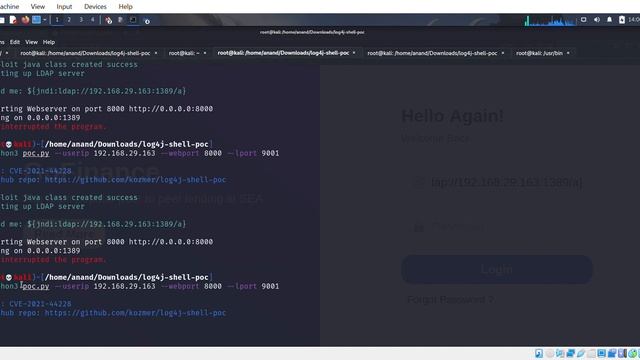Close the active bold log4j-shell-poc tab
Viewport: 640px width, 360px height.
coord(354,53)
